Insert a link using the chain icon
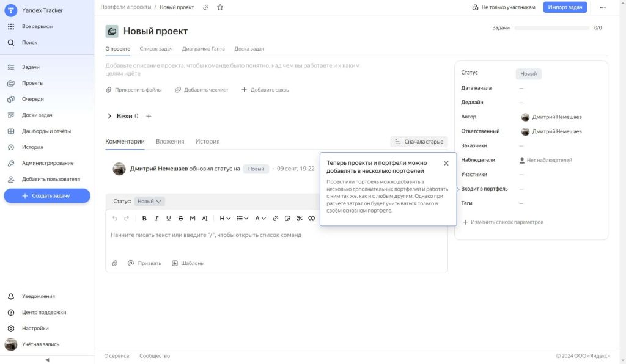 [276, 218]
